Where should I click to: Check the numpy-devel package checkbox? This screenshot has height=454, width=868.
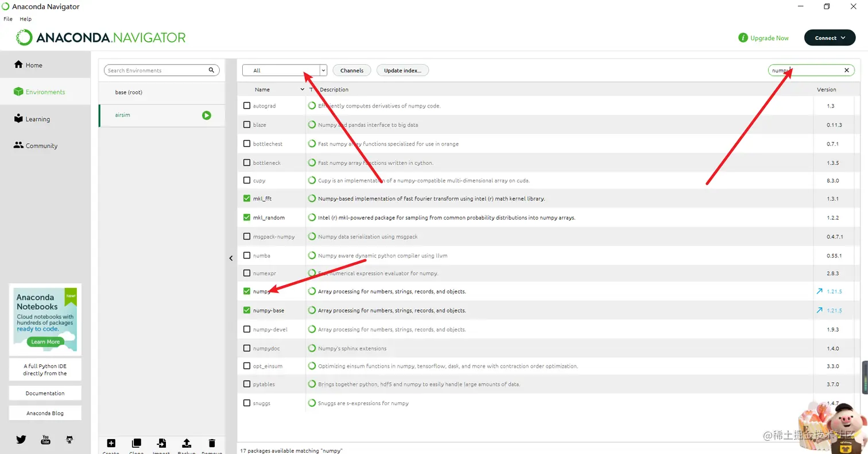pyautogui.click(x=247, y=329)
